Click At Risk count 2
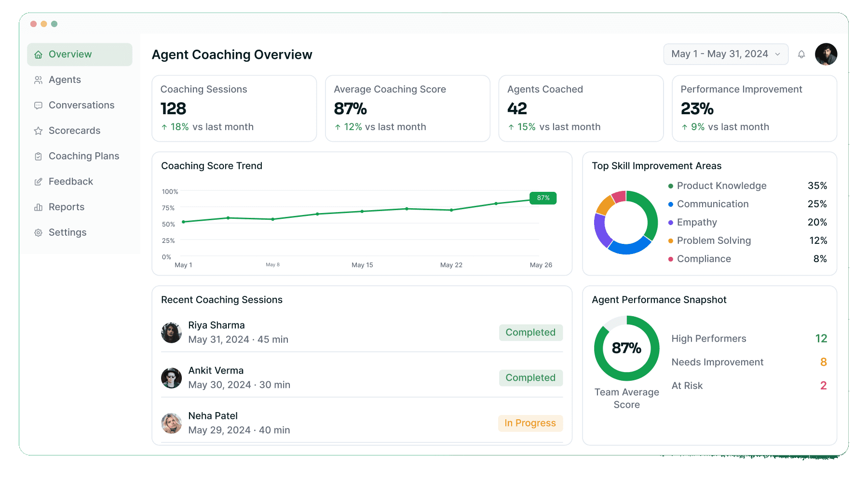868x481 pixels. point(824,386)
